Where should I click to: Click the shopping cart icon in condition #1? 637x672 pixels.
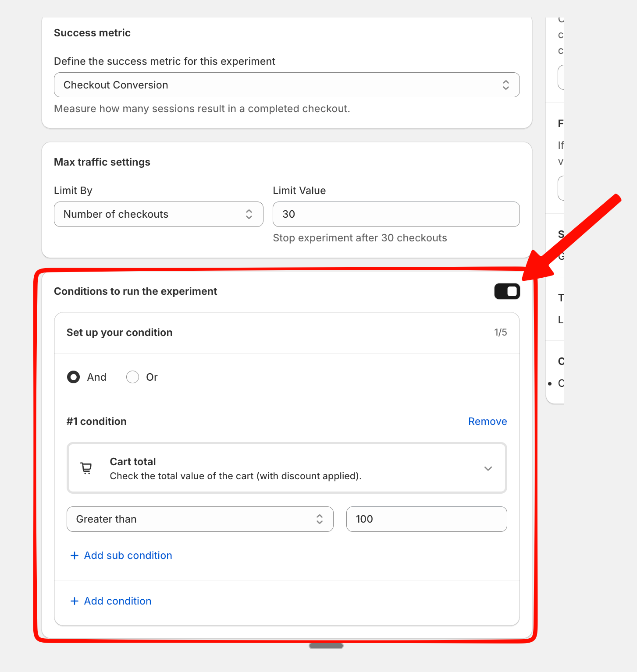click(86, 468)
